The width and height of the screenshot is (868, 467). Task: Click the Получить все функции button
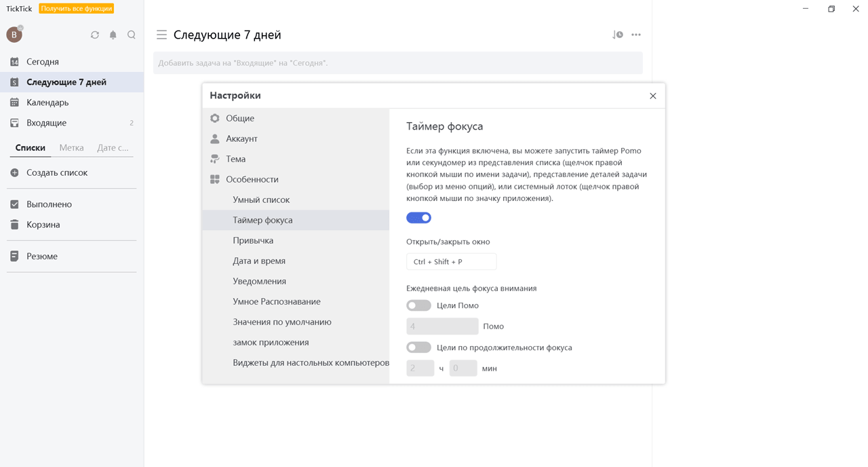tap(77, 9)
